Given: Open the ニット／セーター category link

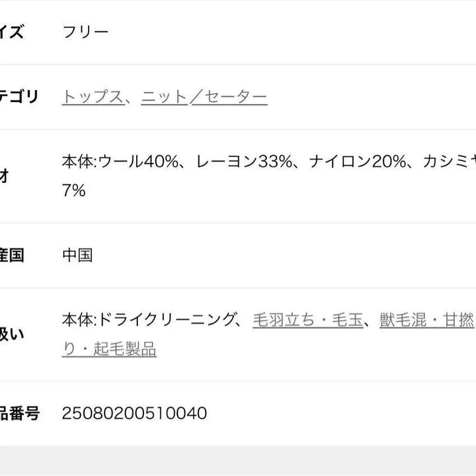Looking at the screenshot, I should pos(204,97).
